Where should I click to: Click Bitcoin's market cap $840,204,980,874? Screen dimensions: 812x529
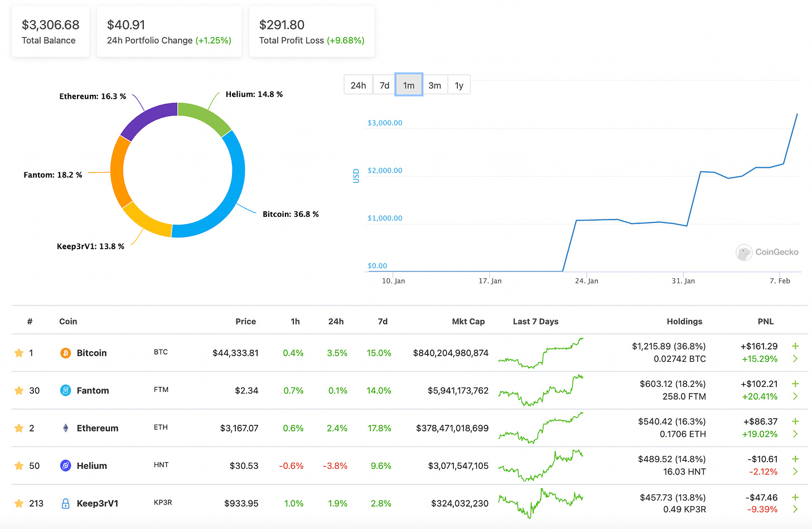(x=451, y=353)
